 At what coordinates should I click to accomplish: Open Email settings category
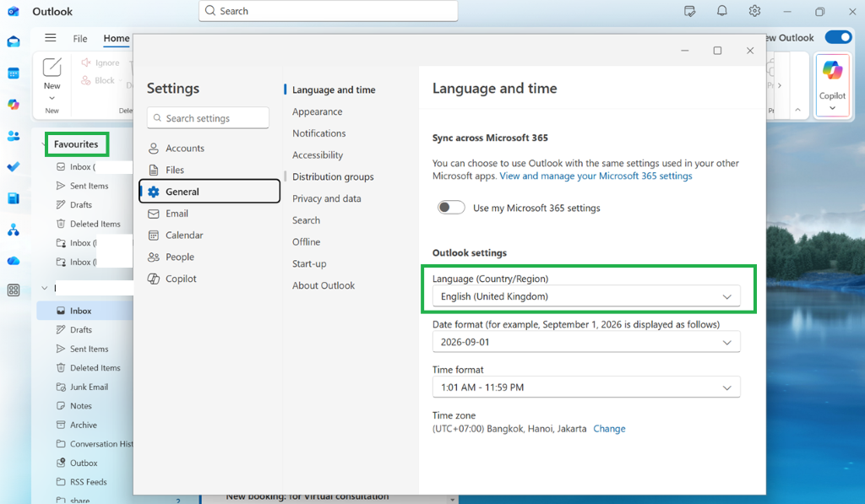209,214
